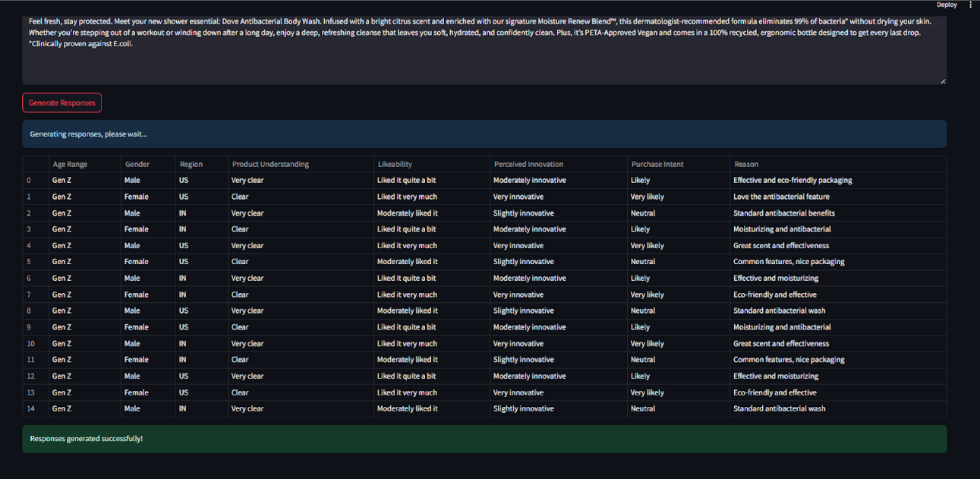
Task: Click the row index 0 cell
Action: coord(36,181)
